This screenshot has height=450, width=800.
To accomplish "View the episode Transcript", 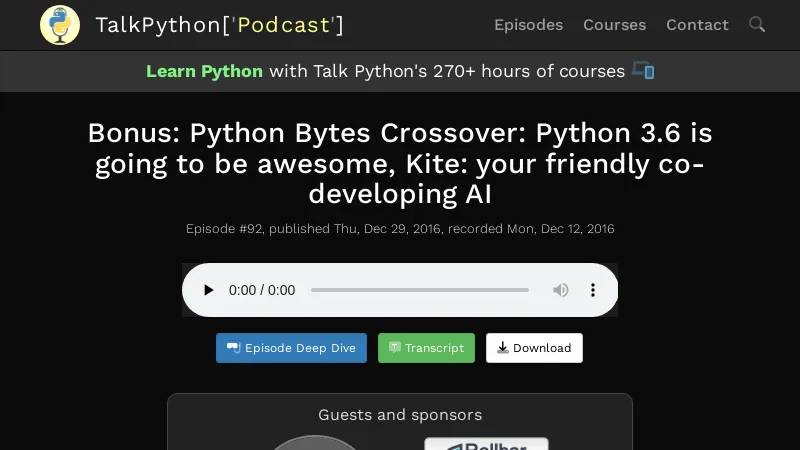I will pos(426,348).
